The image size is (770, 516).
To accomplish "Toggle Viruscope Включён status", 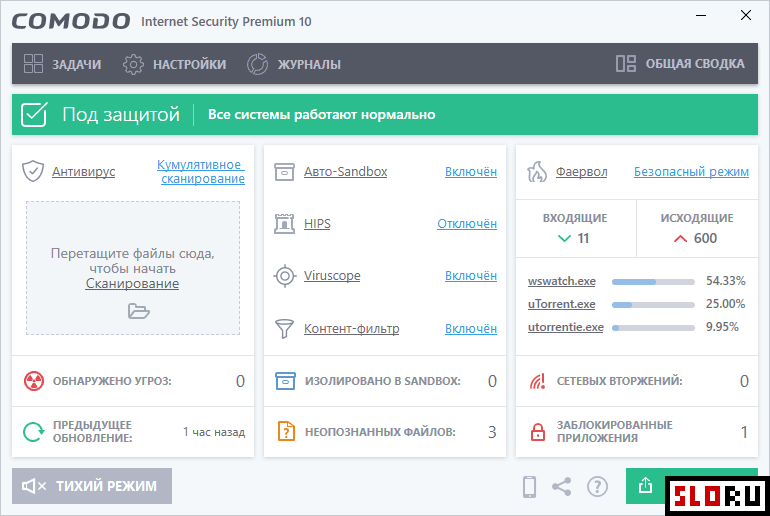I will [471, 275].
